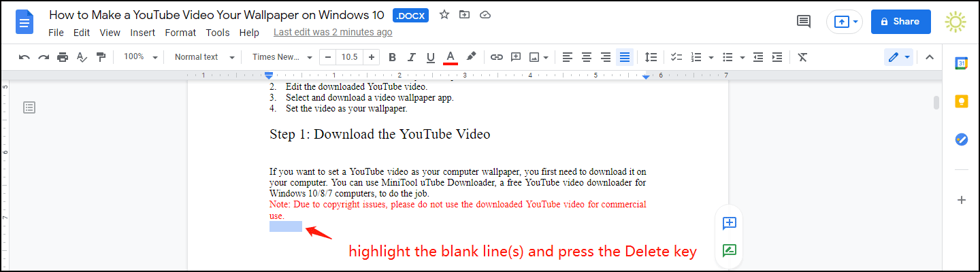Open Google Calendar in side panel
The width and height of the screenshot is (980, 272).
point(961,63)
